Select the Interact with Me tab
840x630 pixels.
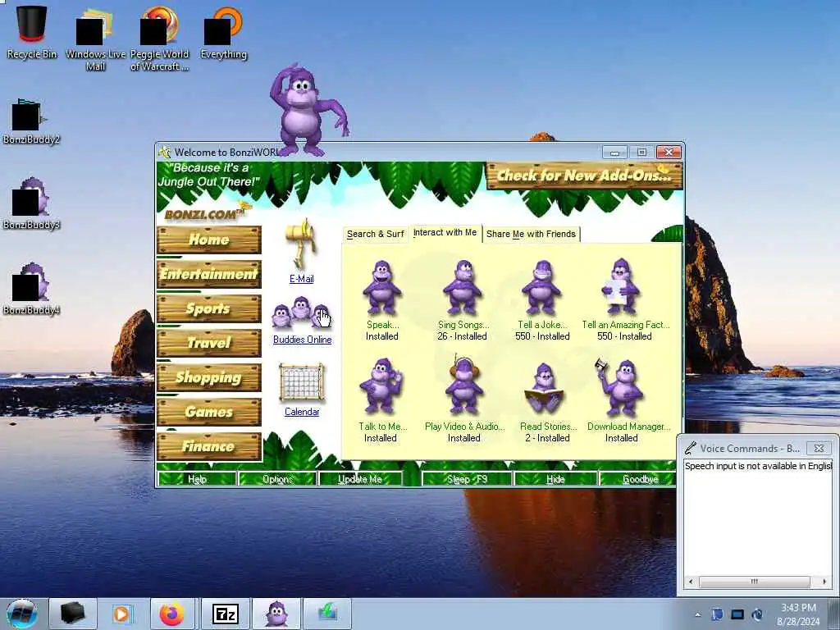pos(445,232)
